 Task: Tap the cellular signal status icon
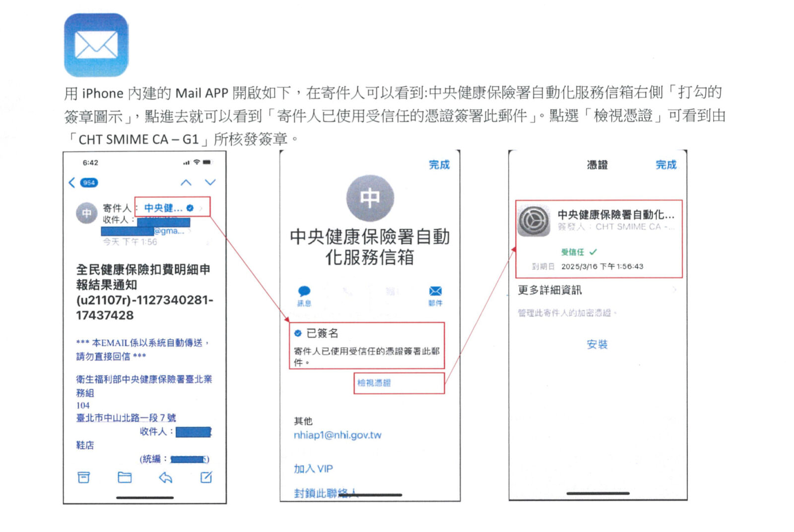pyautogui.click(x=187, y=163)
